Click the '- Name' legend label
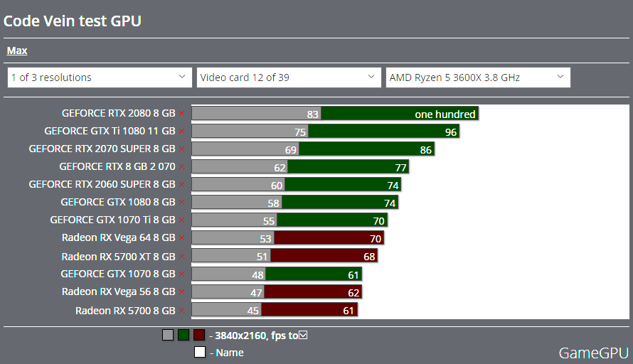This screenshot has width=633, height=364. pos(227,353)
